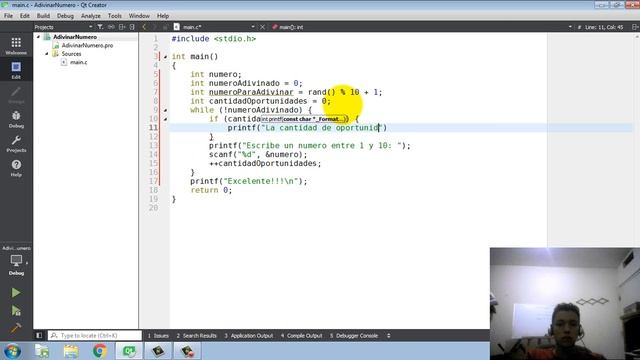Select main.c in the Sources folder

pyautogui.click(x=78, y=62)
